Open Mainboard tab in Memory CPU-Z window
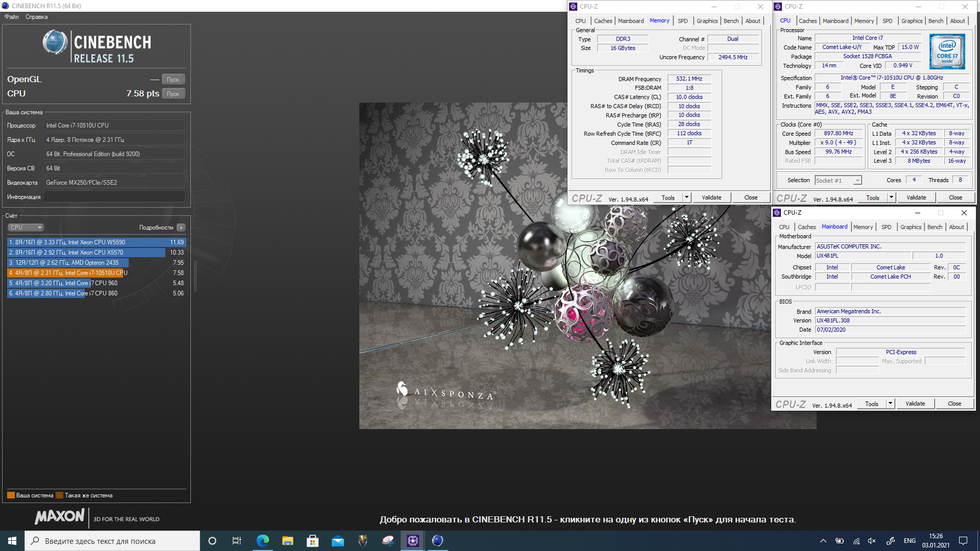 [631, 21]
